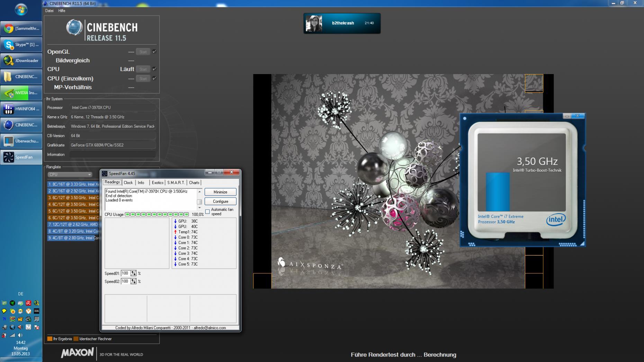Select ranking entry 7. 12C/12T @ 2.62 GHz AMD

point(73,225)
